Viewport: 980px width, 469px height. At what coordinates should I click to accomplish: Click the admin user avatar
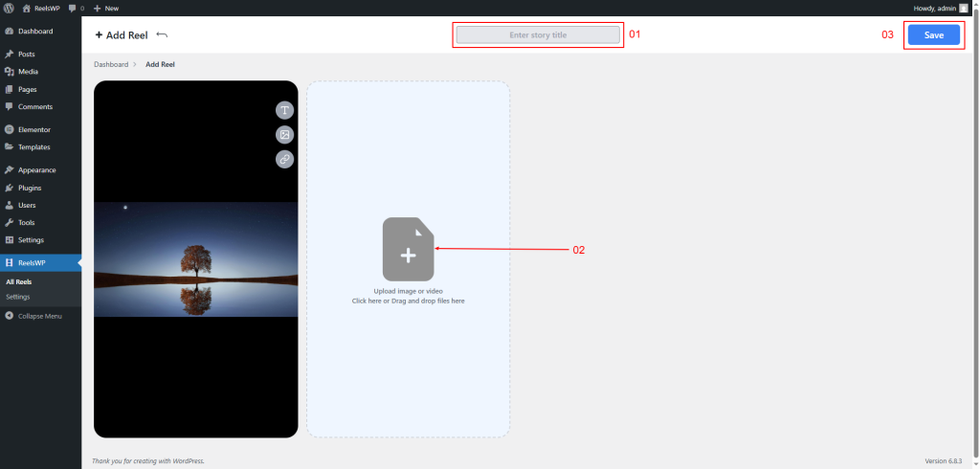964,8
